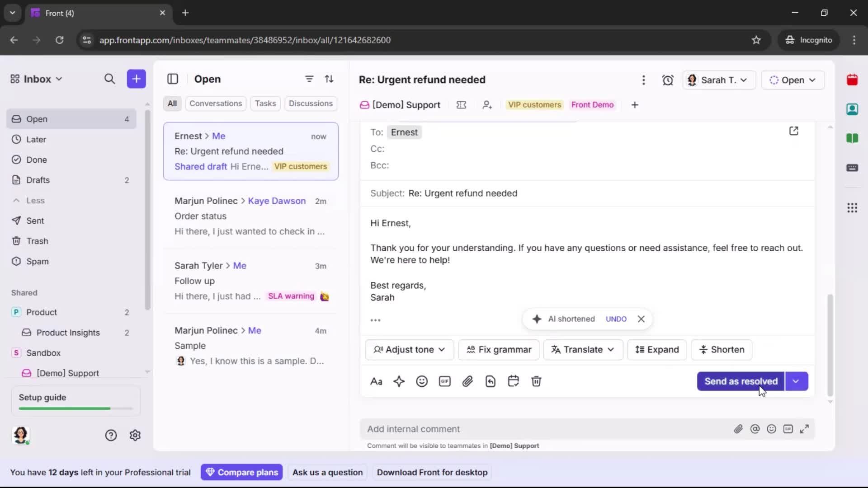Open the Sarah T. assignee dropdown
This screenshot has width=868, height=488.
719,80
